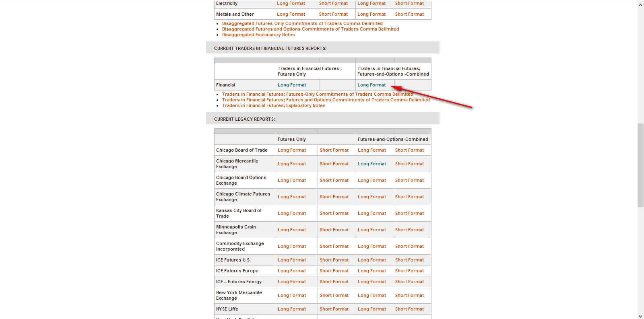Open Chicago Board Options Exchange Futures Only Long Format
The image size is (644, 319).
coord(292,180)
